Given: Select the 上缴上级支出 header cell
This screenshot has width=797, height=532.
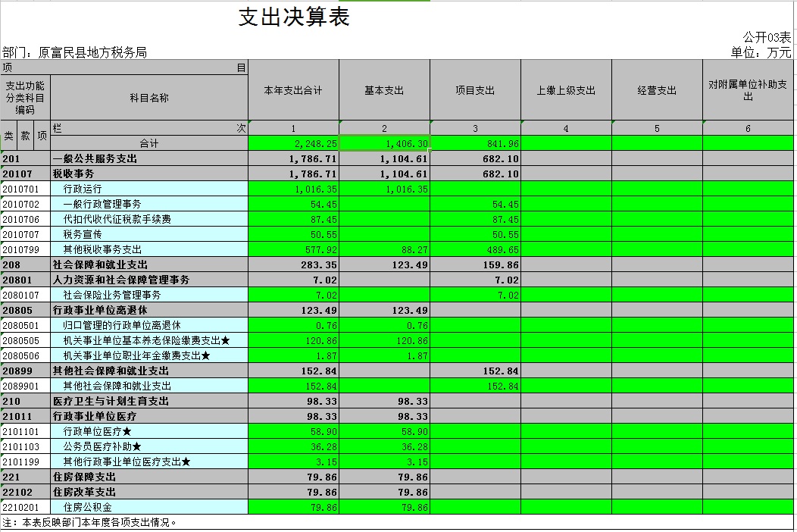Looking at the screenshot, I should point(566,90).
